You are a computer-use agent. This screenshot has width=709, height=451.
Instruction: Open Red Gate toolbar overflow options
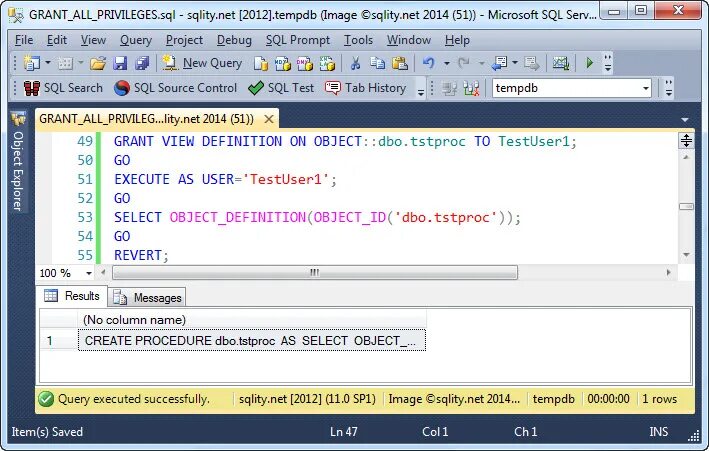pos(421,89)
